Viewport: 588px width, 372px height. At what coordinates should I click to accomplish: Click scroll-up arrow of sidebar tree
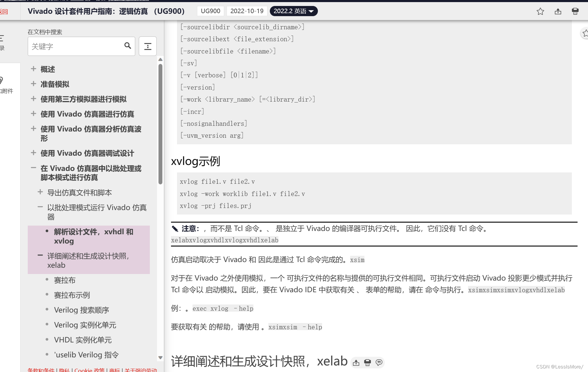tap(160, 59)
